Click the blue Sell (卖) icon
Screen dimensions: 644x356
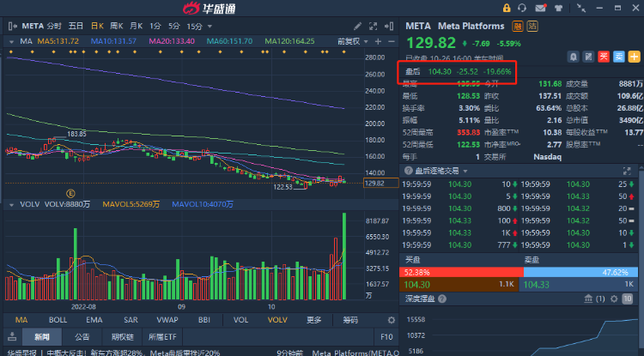point(619,57)
